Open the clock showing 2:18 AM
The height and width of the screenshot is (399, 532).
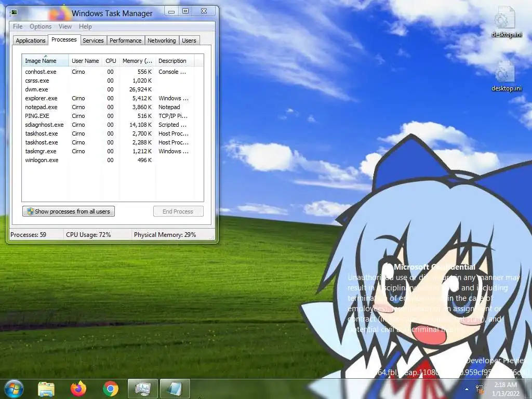pos(506,389)
